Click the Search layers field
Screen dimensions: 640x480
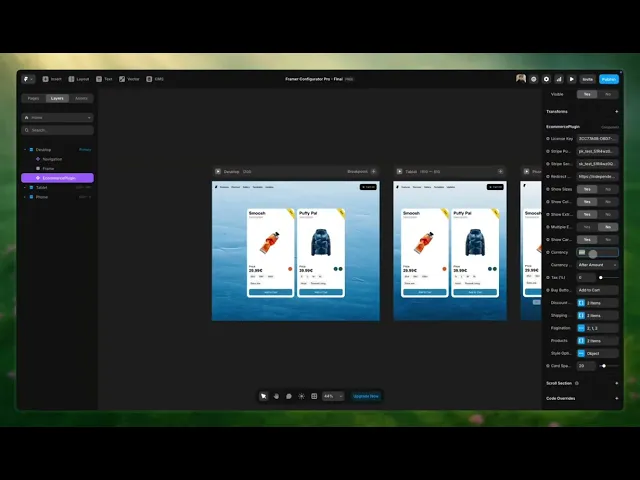point(57,130)
